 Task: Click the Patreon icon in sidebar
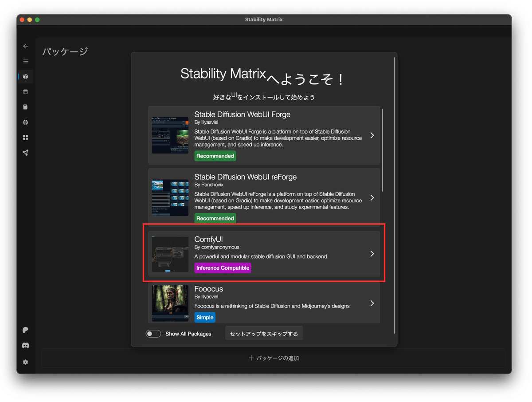click(x=26, y=330)
